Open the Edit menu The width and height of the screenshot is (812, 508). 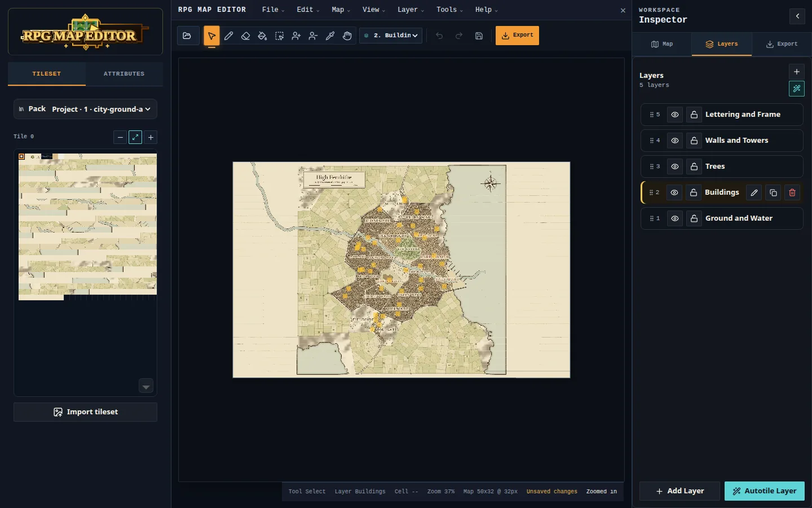(308, 10)
